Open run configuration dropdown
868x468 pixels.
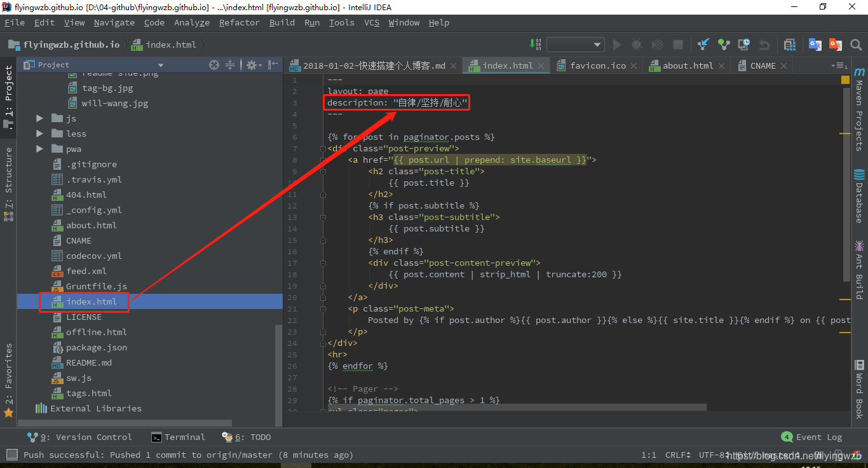(x=575, y=45)
